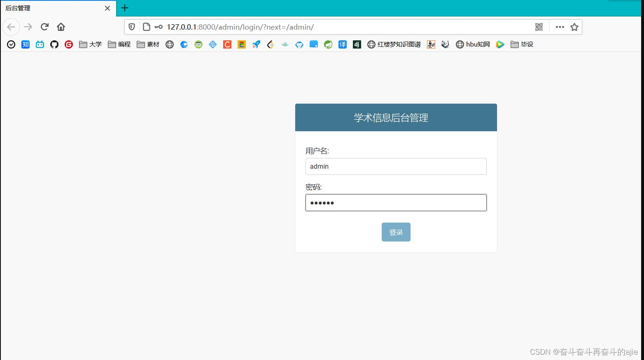Click the 密码: label

click(313, 187)
